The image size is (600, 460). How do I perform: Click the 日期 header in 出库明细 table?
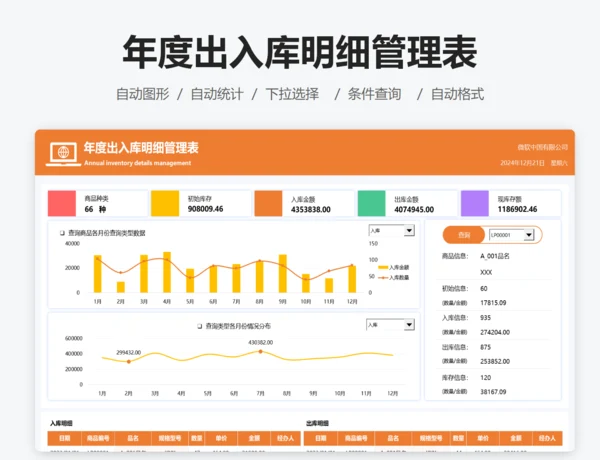tap(321, 438)
